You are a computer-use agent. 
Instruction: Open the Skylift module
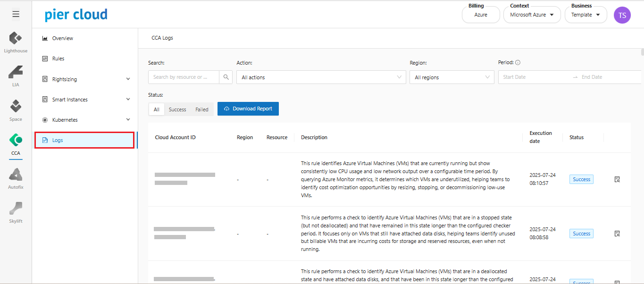[16, 212]
